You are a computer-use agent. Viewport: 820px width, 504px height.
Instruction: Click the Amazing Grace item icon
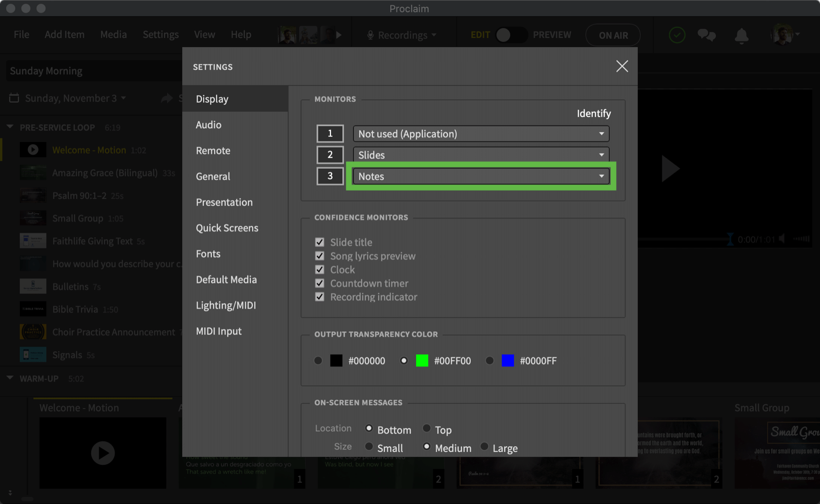tap(33, 173)
